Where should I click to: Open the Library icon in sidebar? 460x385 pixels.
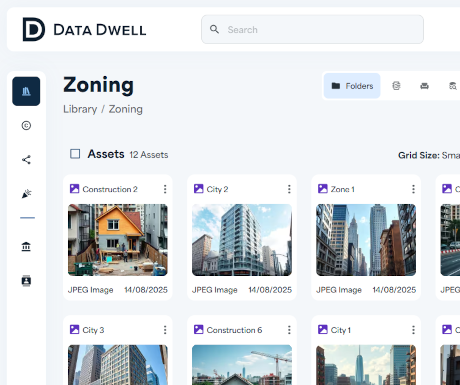tap(26, 91)
